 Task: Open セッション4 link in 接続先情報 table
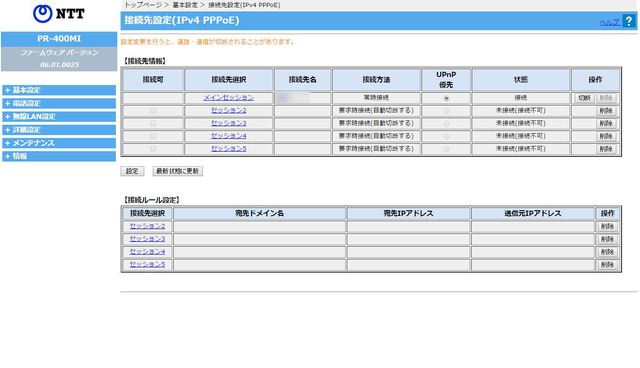[x=229, y=135]
